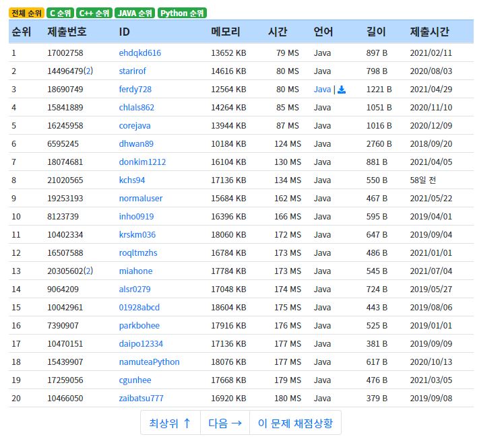Click submission number 10466050
The image size is (504, 445).
tap(65, 399)
